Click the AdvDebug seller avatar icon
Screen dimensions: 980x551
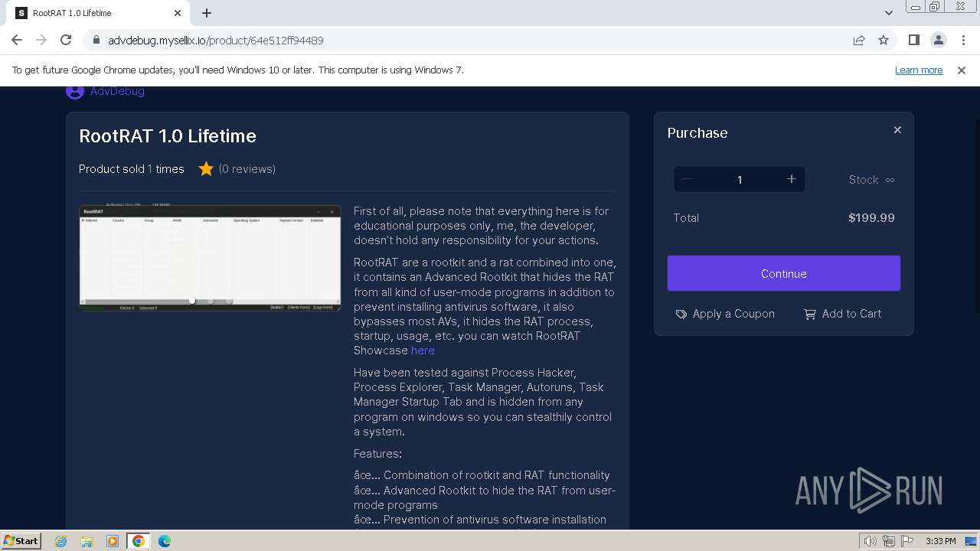[x=74, y=92]
